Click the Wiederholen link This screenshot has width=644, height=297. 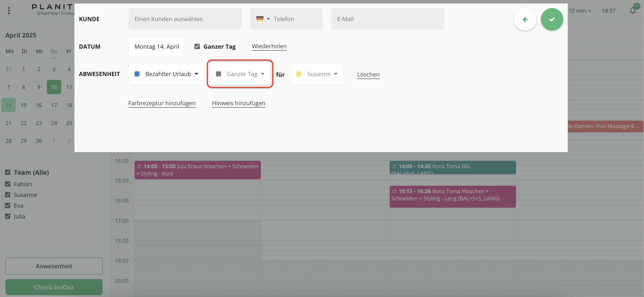[269, 46]
